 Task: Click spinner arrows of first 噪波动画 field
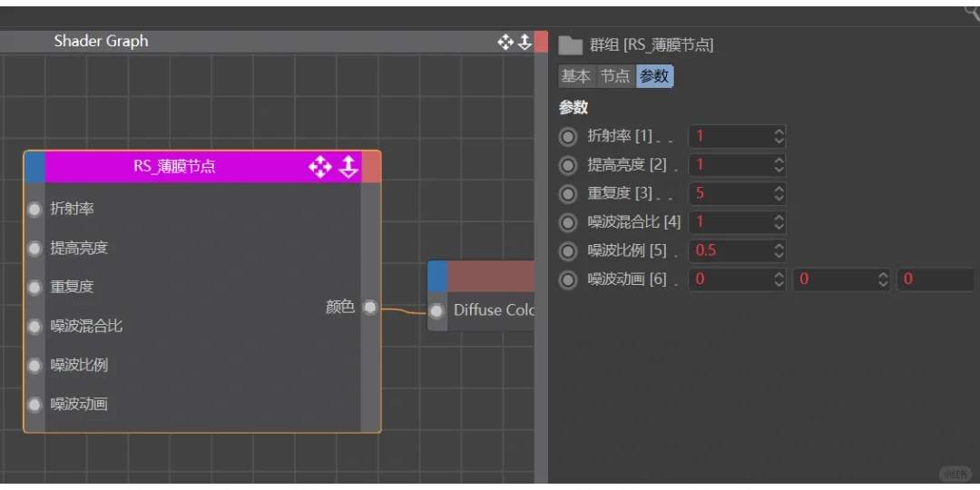tap(779, 279)
